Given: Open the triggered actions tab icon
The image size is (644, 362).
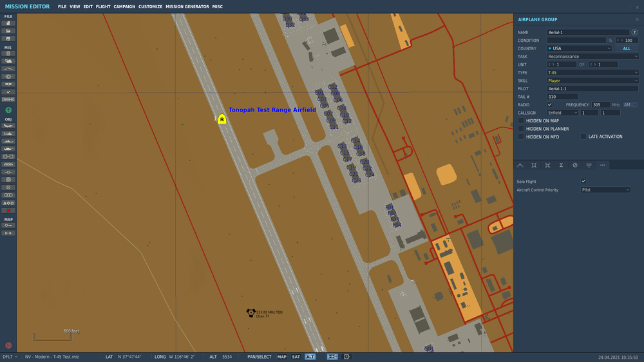Looking at the screenshot, I should coord(547,165).
